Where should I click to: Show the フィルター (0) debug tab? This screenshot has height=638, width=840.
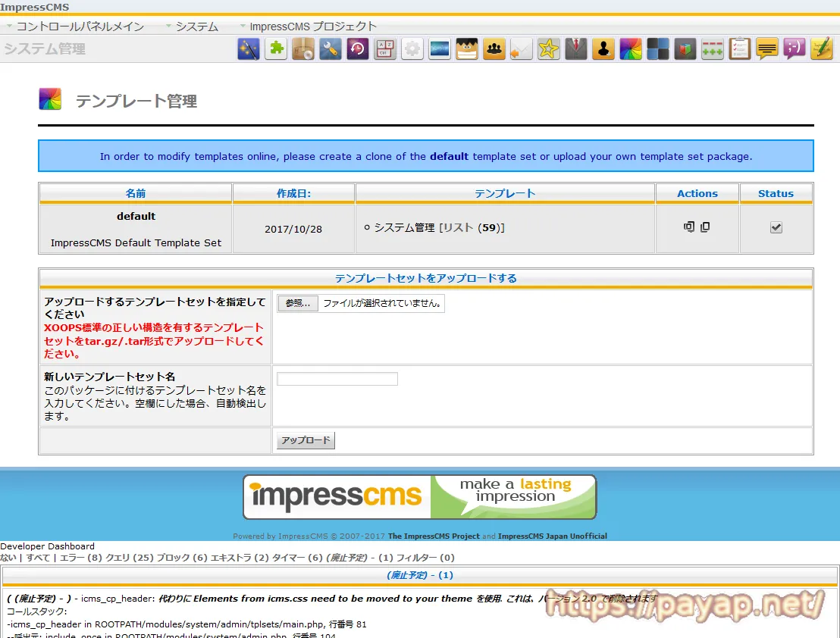(x=425, y=558)
